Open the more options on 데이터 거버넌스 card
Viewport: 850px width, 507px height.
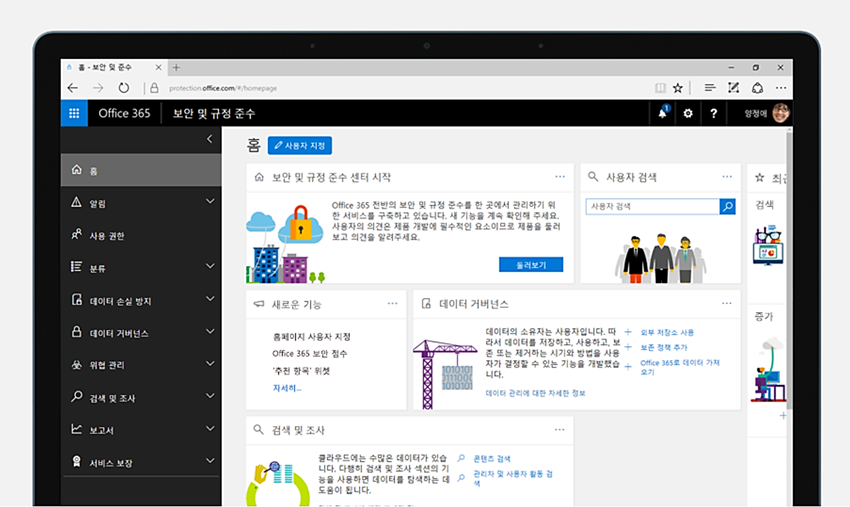[x=727, y=303]
